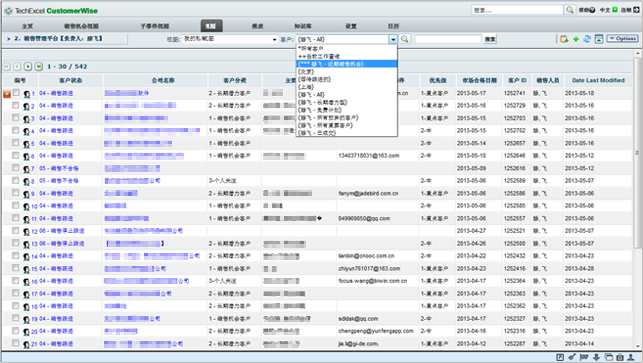The height and width of the screenshot is (363, 643).
Task: Tick the checkbox for row 3
Action: point(16,118)
